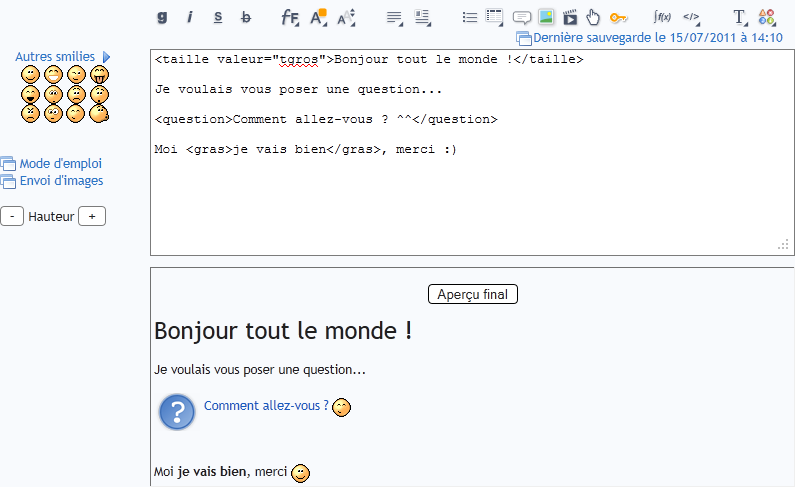Open the text alignment dropdown
The width and height of the screenshot is (795, 487).
[394, 18]
